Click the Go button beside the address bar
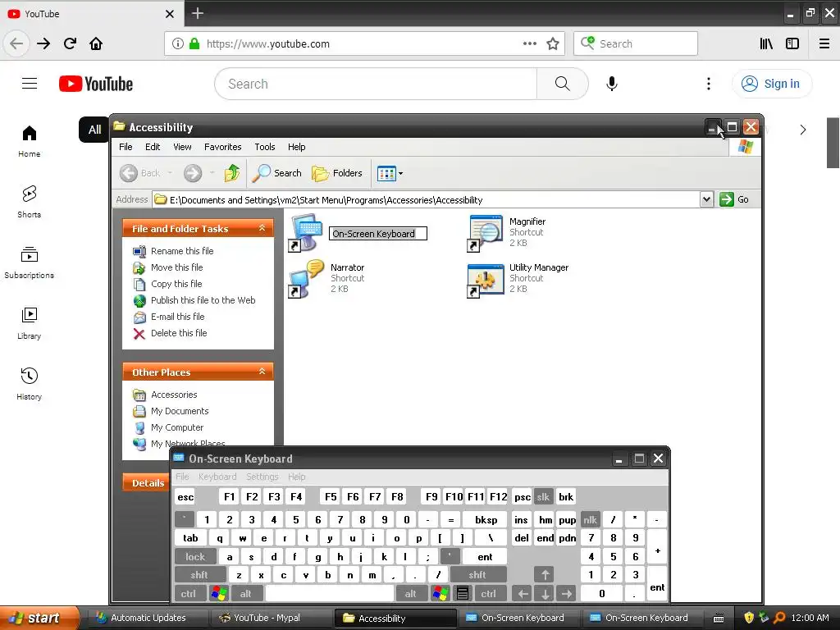The image size is (840, 630). pyautogui.click(x=734, y=199)
